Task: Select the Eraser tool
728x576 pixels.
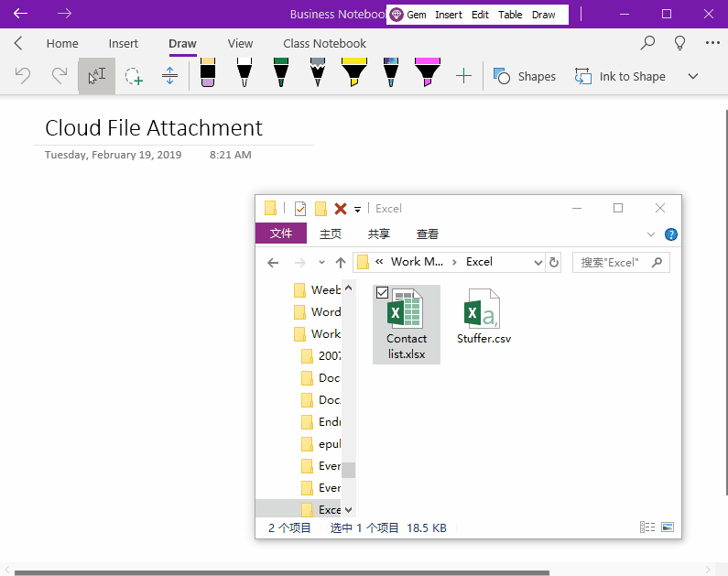Action: 208,72
